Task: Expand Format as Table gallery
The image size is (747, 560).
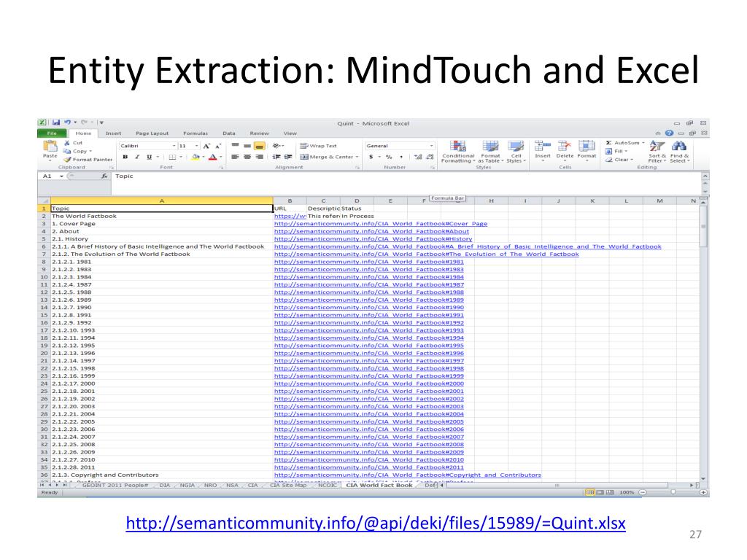Action: pyautogui.click(x=490, y=152)
